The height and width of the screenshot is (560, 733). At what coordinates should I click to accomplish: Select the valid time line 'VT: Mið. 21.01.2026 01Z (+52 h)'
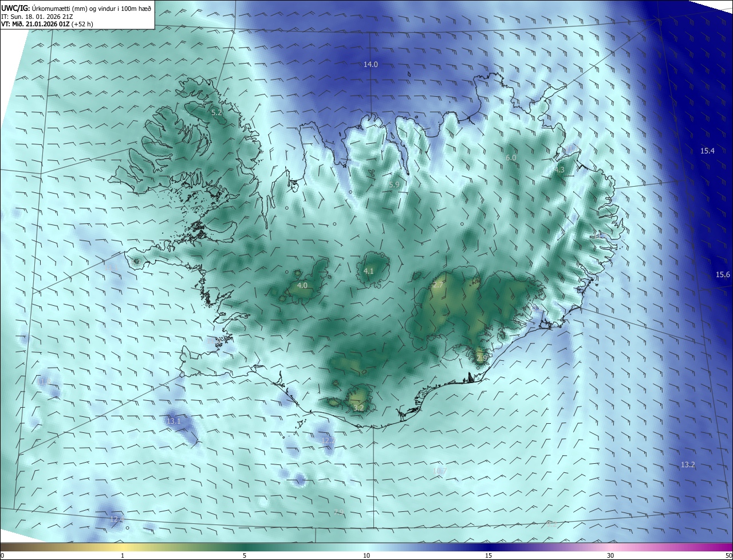(48, 24)
